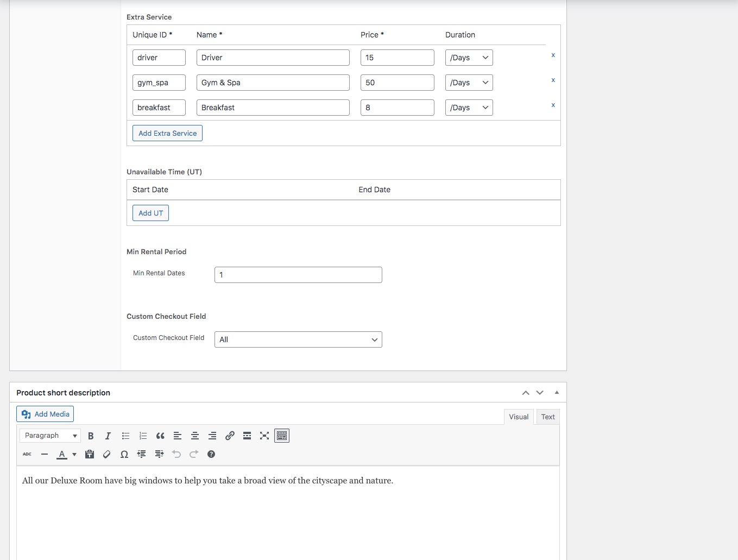
Task: Increase indent of the paragraph
Action: (x=159, y=454)
